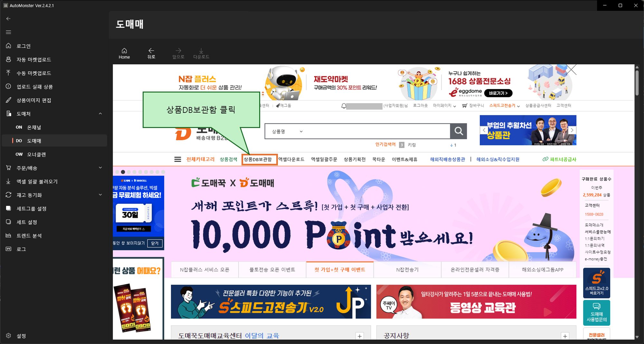Open the 장바구니 cart link
The image size is (644, 344).
pos(473,106)
